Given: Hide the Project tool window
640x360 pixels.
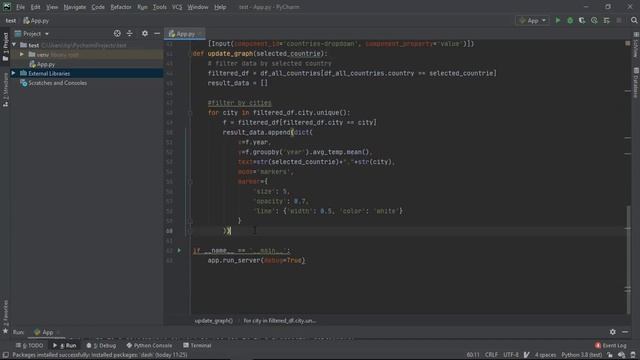Looking at the screenshot, I should coord(157,33).
